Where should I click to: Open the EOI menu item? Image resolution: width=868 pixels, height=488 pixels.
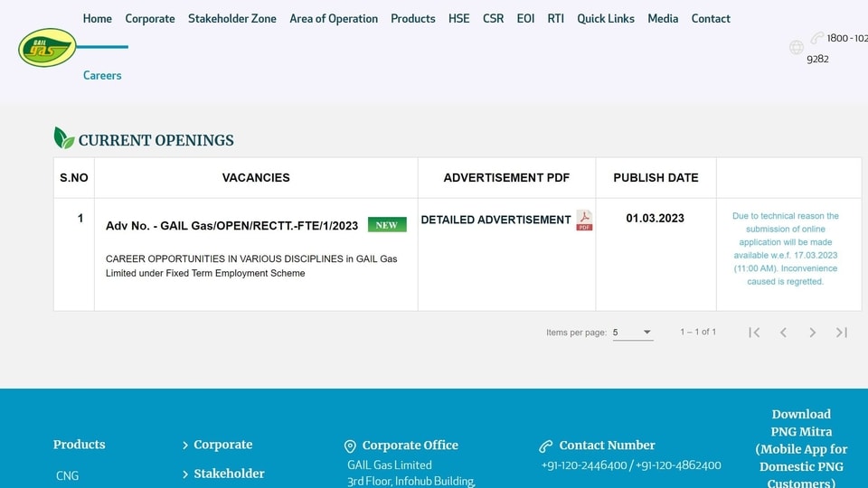(x=525, y=19)
